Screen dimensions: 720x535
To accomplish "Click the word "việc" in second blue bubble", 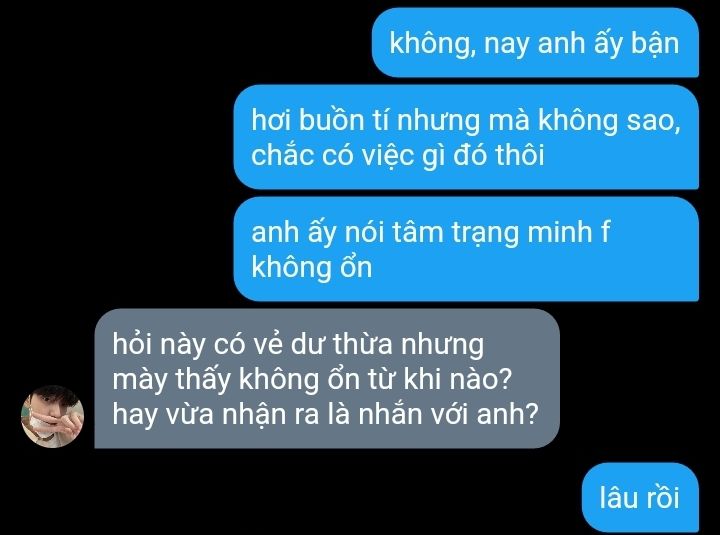I will pyautogui.click(x=382, y=155).
